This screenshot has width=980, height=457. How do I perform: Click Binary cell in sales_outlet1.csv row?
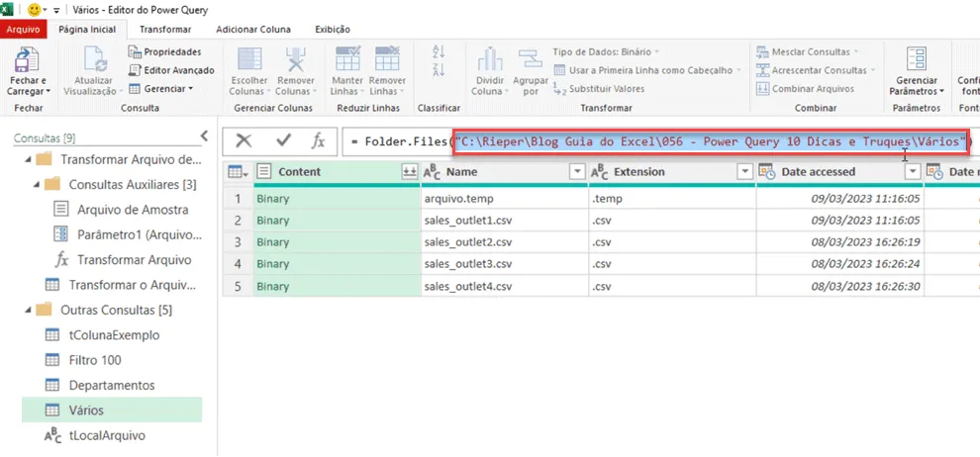(x=338, y=221)
